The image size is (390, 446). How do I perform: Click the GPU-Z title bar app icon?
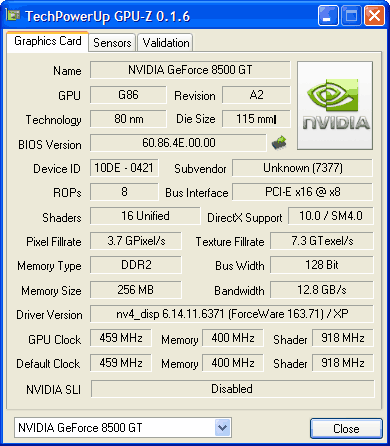13,15
